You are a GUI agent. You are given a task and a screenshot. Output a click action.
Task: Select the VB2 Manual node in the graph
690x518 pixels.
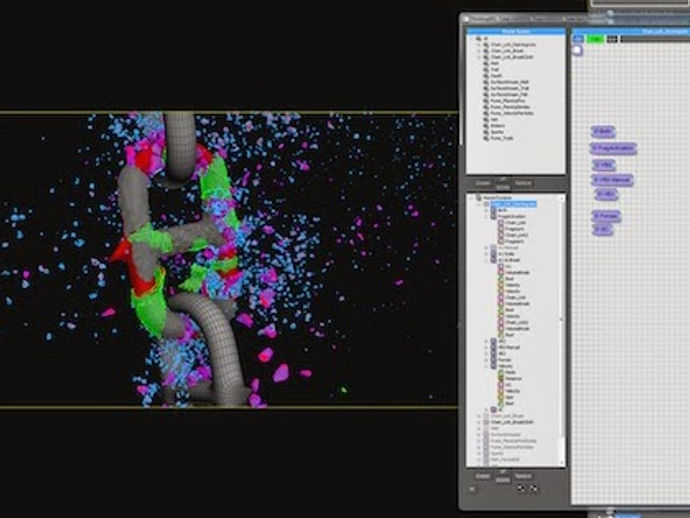tap(612, 180)
